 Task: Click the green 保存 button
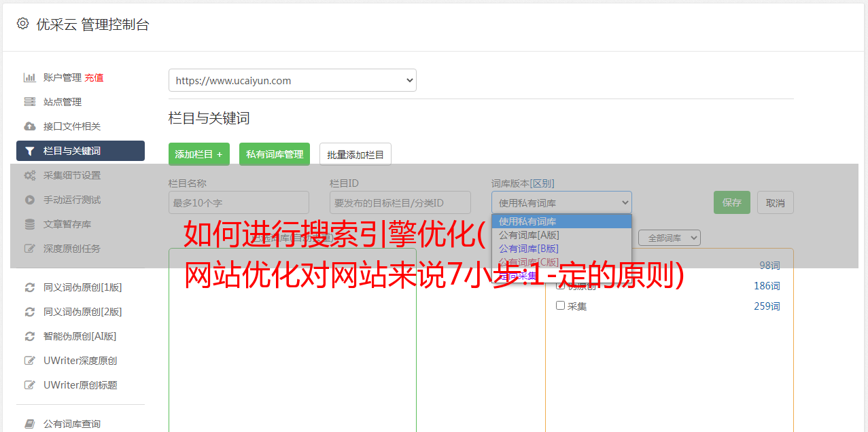click(732, 202)
